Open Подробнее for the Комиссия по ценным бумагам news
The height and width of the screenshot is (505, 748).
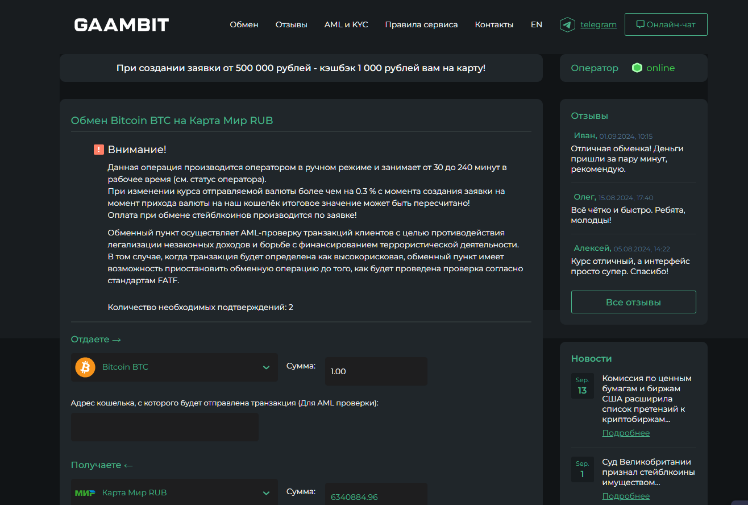tap(625, 433)
